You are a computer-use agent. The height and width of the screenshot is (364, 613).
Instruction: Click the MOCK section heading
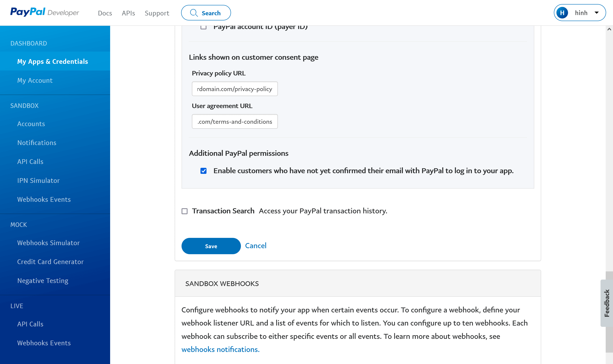pos(19,225)
